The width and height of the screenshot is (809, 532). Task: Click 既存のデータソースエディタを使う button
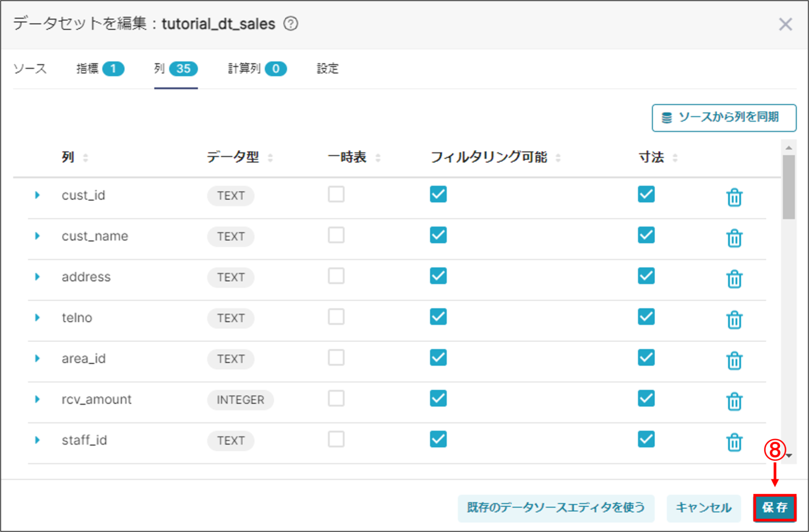[x=556, y=508]
